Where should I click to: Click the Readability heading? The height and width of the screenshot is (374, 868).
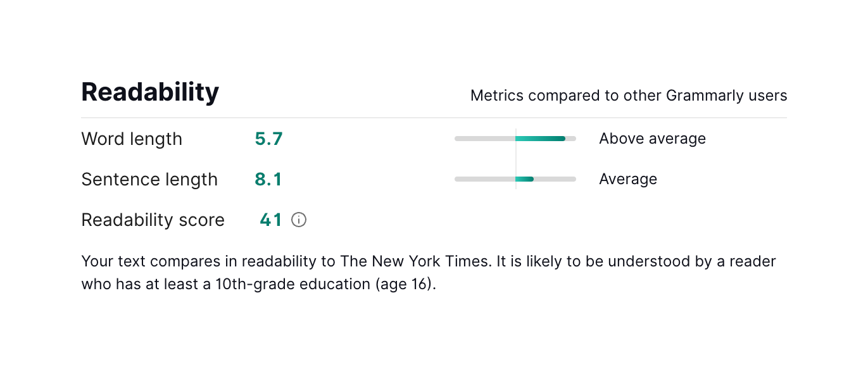150,92
